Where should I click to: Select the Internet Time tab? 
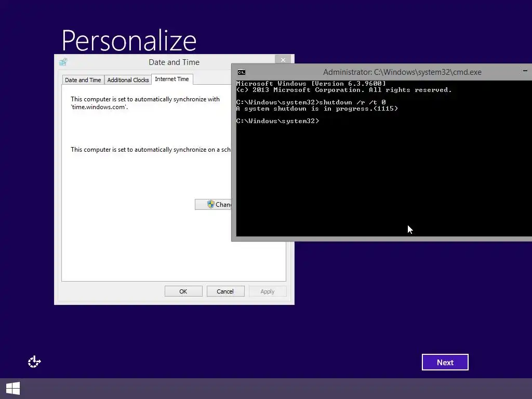172,79
